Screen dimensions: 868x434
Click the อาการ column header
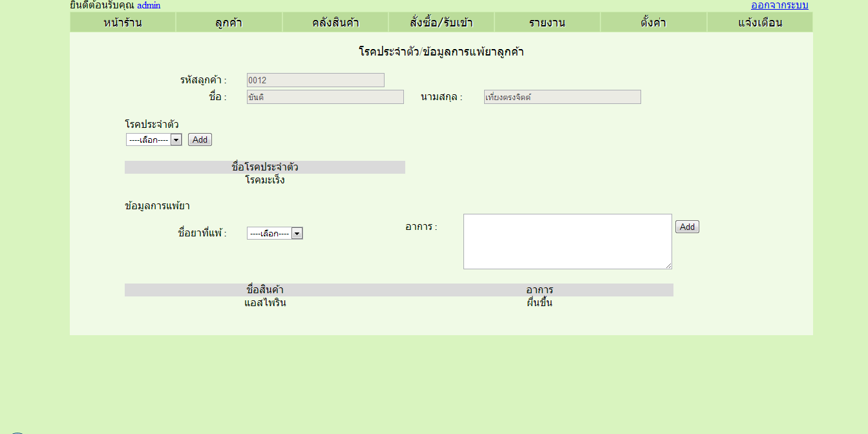pos(540,290)
